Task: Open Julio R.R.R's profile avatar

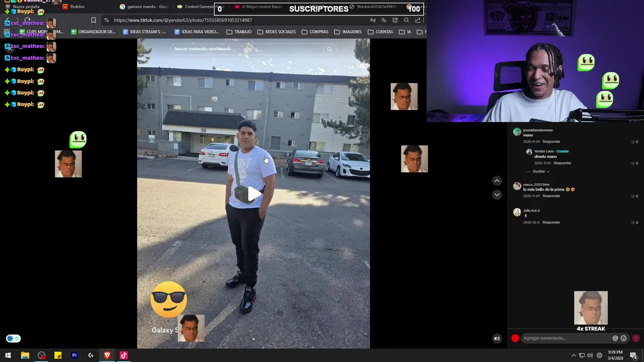Action: tap(517, 212)
